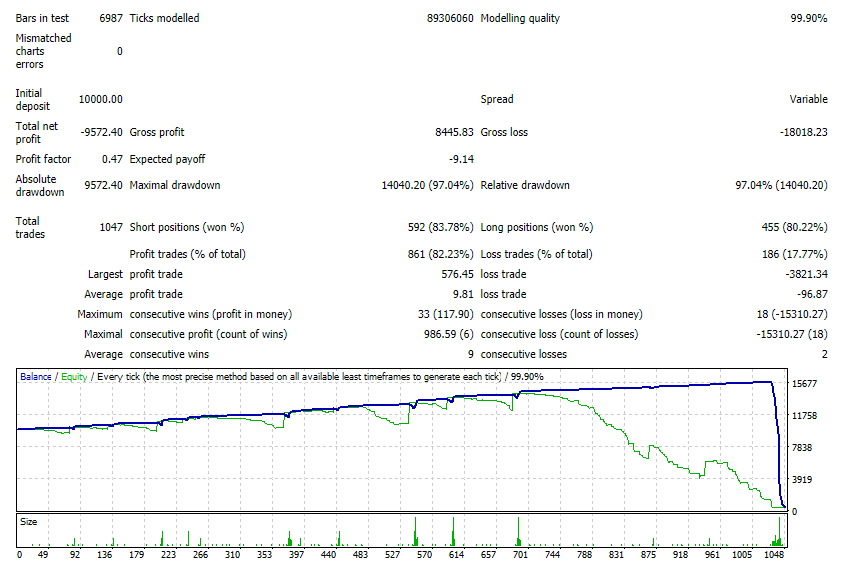Screen dimensions: 844x562
Task: Click the 3919 y-axis label
Action: (802, 479)
